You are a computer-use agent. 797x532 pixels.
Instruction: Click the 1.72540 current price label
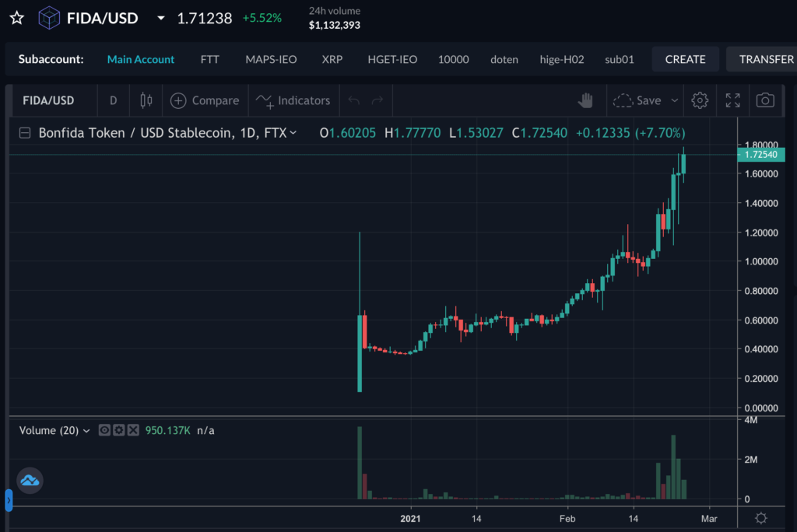(761, 155)
